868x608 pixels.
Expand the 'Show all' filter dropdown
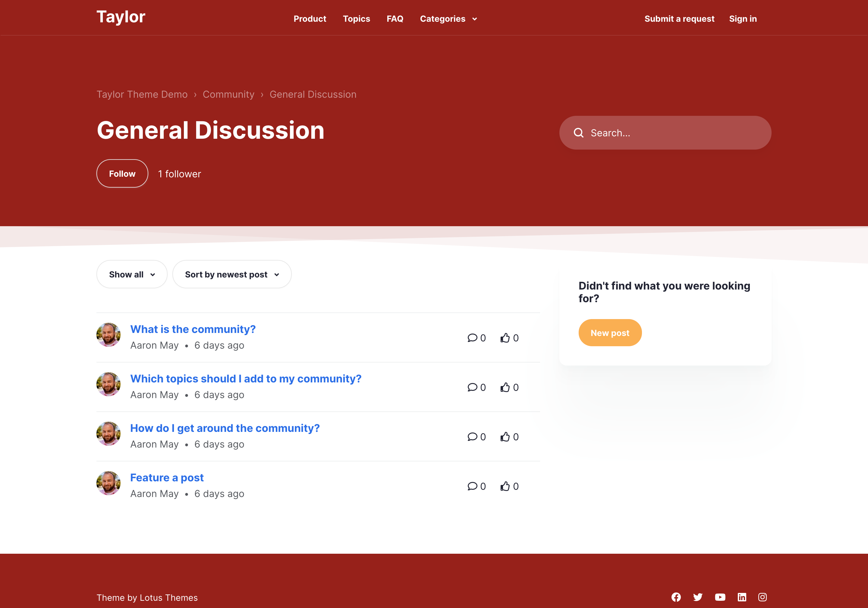[132, 274]
